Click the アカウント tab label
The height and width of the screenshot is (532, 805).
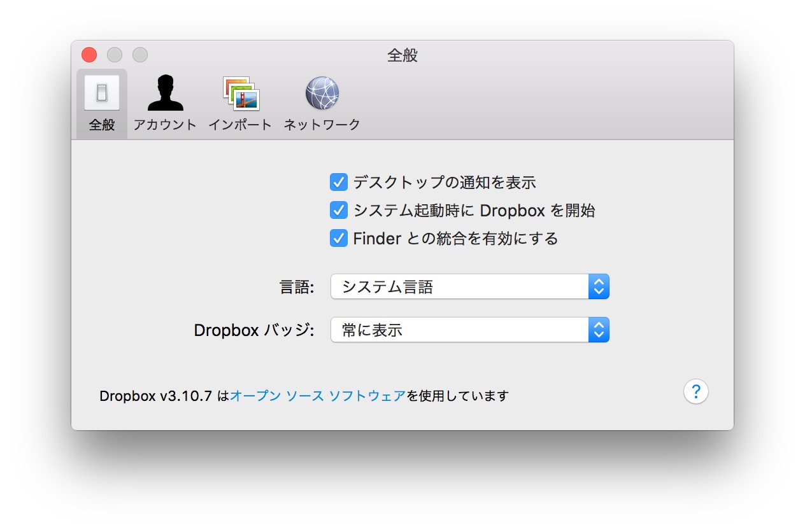coord(165,125)
